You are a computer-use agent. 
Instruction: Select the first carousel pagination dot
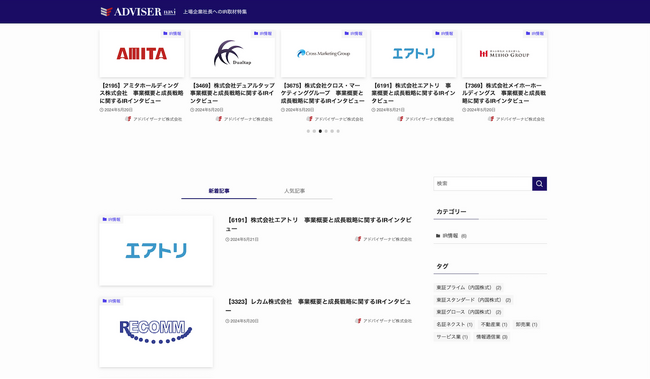[x=308, y=131]
